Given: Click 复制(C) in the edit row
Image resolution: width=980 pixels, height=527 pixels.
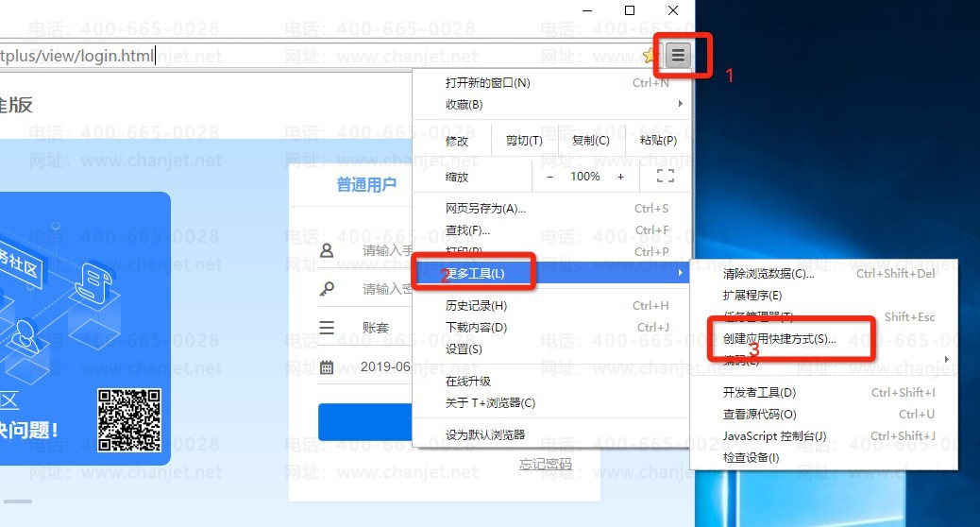Looking at the screenshot, I should click(x=591, y=141).
